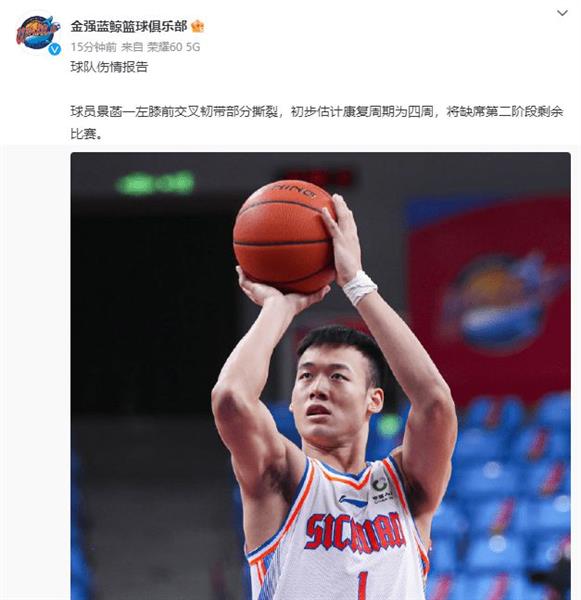Viewport: 581px width, 600px height.
Task: Expand the post options chevron
Action: coord(562,13)
